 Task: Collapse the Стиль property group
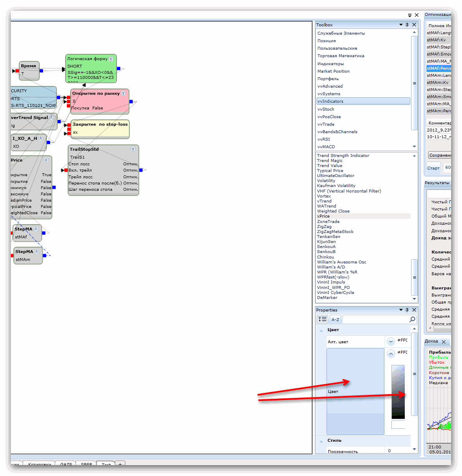pos(321,441)
